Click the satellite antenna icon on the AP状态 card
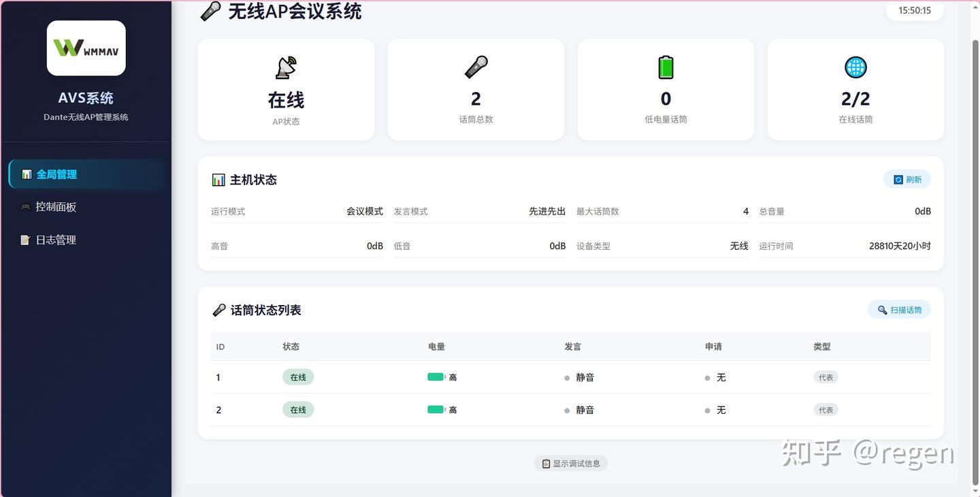This screenshot has height=497, width=980. pos(286,67)
